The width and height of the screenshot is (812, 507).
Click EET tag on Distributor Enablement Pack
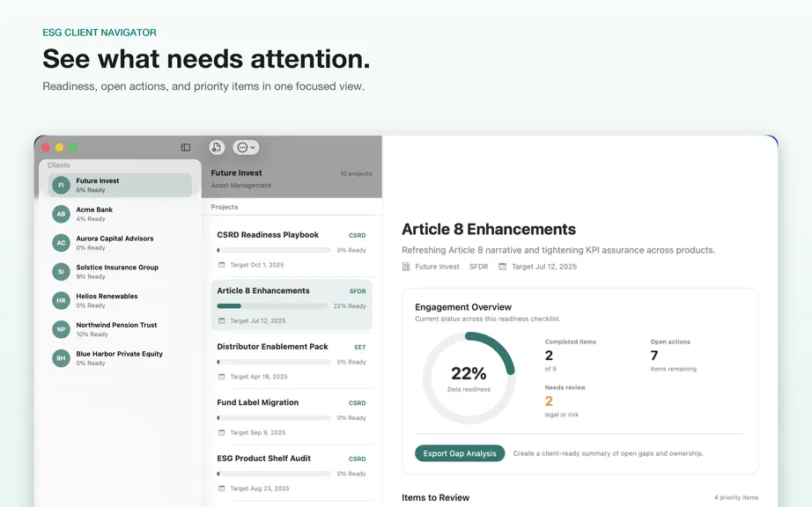360,347
